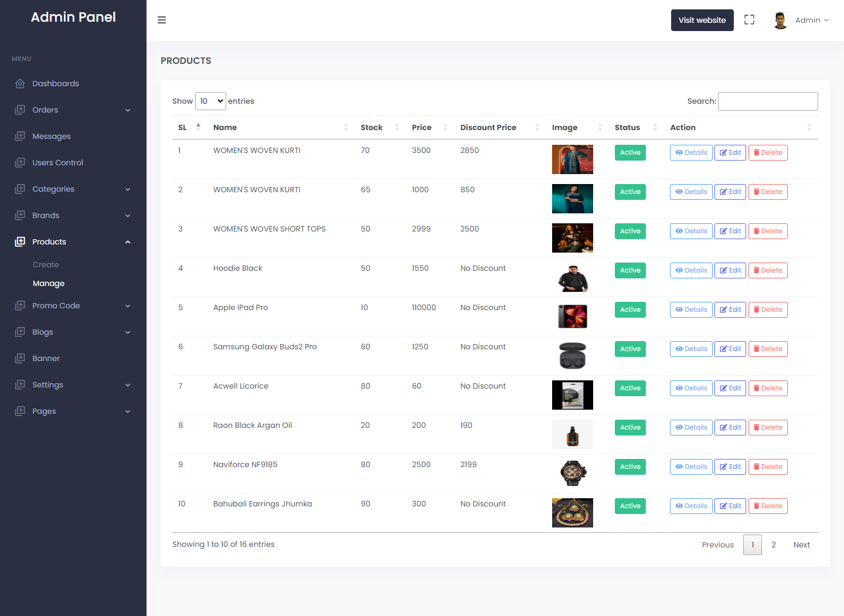844x616 pixels.
Task: Click the Search input field
Action: [768, 101]
